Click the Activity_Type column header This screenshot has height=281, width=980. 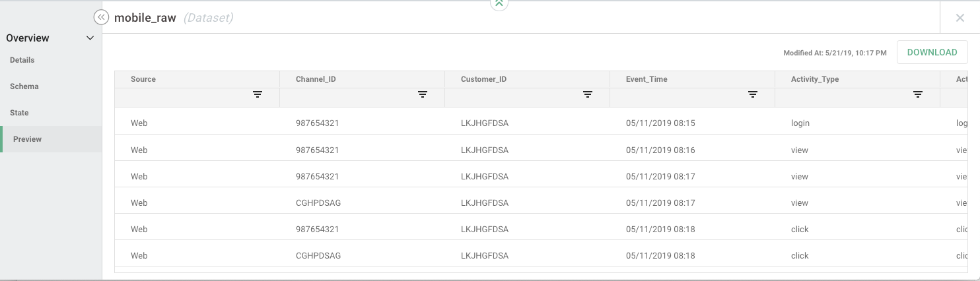click(x=815, y=79)
